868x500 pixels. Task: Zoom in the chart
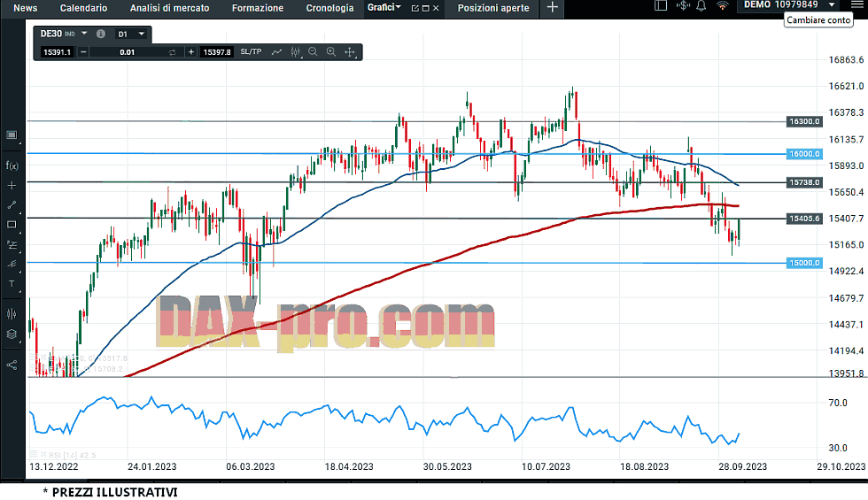331,52
